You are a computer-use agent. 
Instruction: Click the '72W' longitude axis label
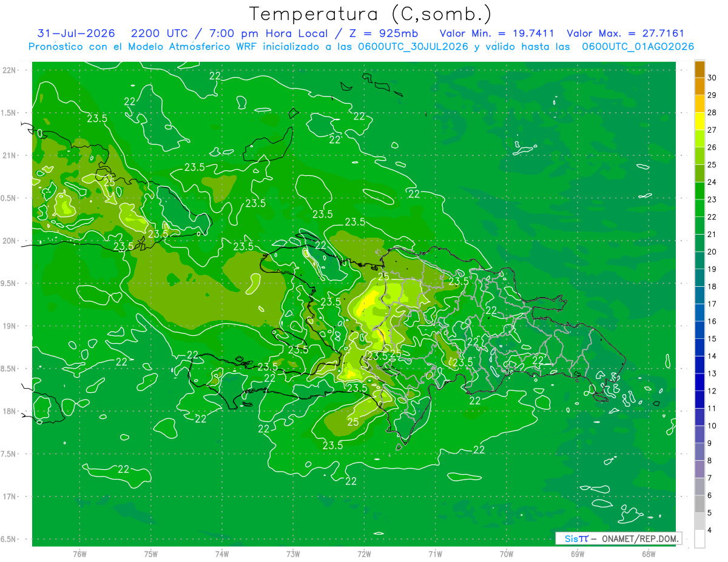365,554
